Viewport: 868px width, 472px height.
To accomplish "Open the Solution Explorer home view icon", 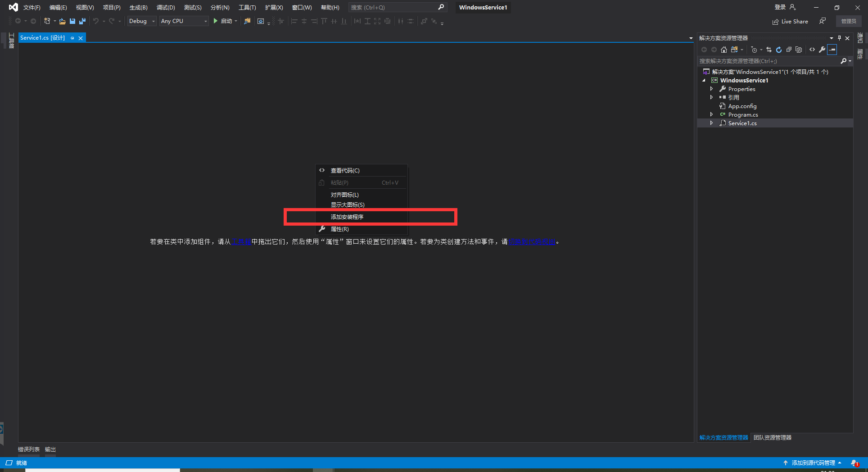I will click(724, 50).
